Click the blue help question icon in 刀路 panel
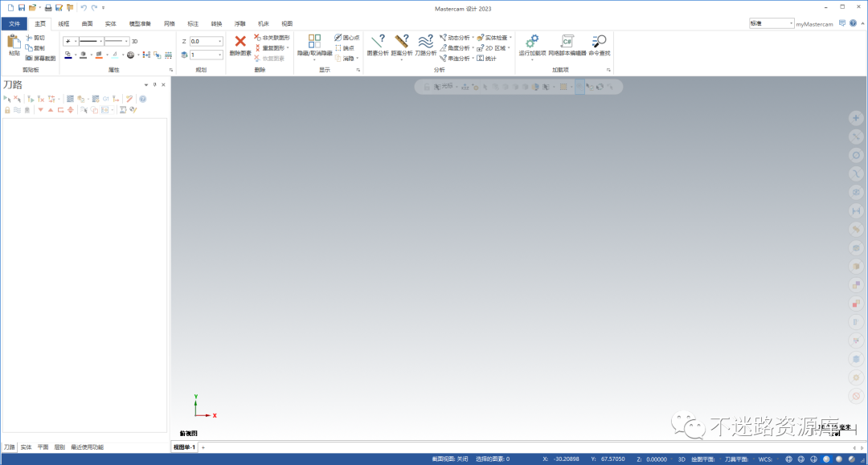Screen dimensions: 868x465 (x=143, y=99)
